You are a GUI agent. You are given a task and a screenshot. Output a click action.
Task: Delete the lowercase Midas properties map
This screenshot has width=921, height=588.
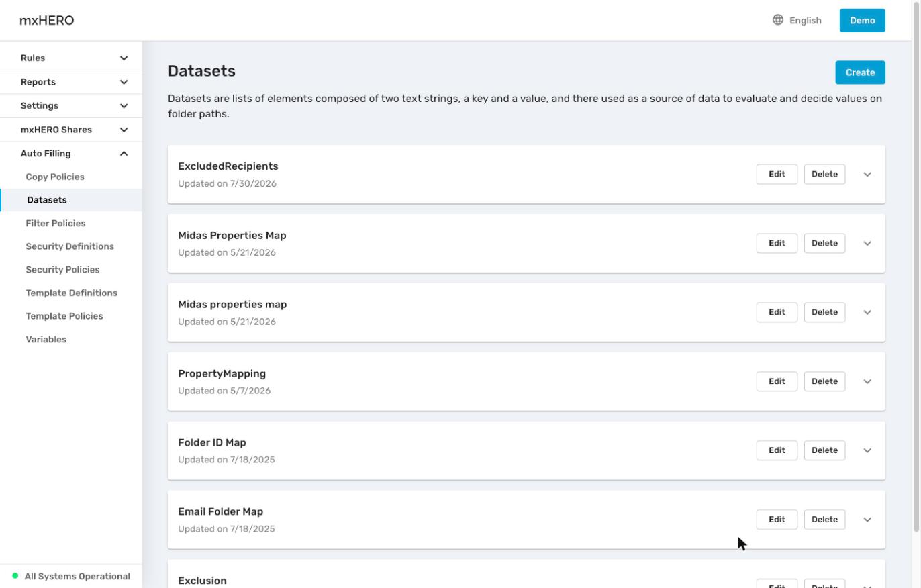[824, 312]
